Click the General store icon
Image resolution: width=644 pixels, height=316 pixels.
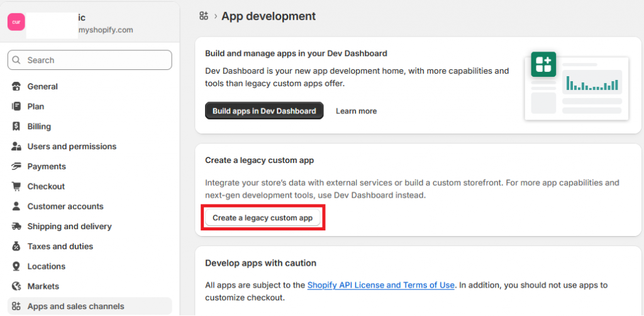pos(16,87)
